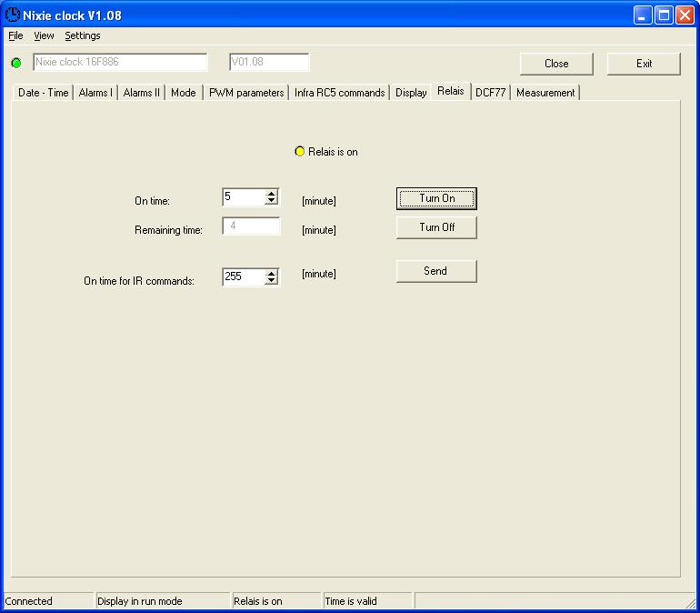Switch to the Date - Time tab

click(43, 93)
